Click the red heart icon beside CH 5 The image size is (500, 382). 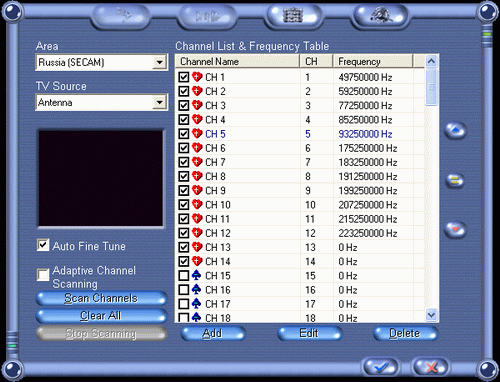[197, 133]
